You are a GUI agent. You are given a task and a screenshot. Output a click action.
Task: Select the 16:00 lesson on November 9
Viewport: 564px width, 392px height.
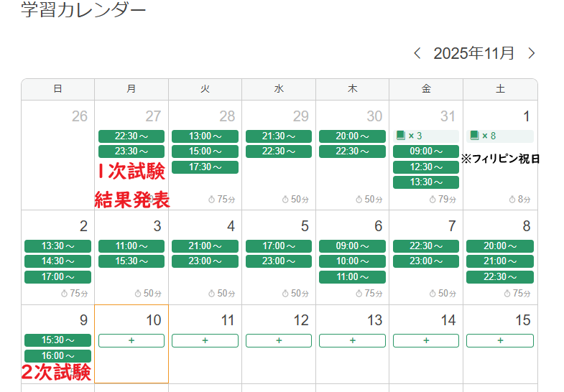point(57,355)
